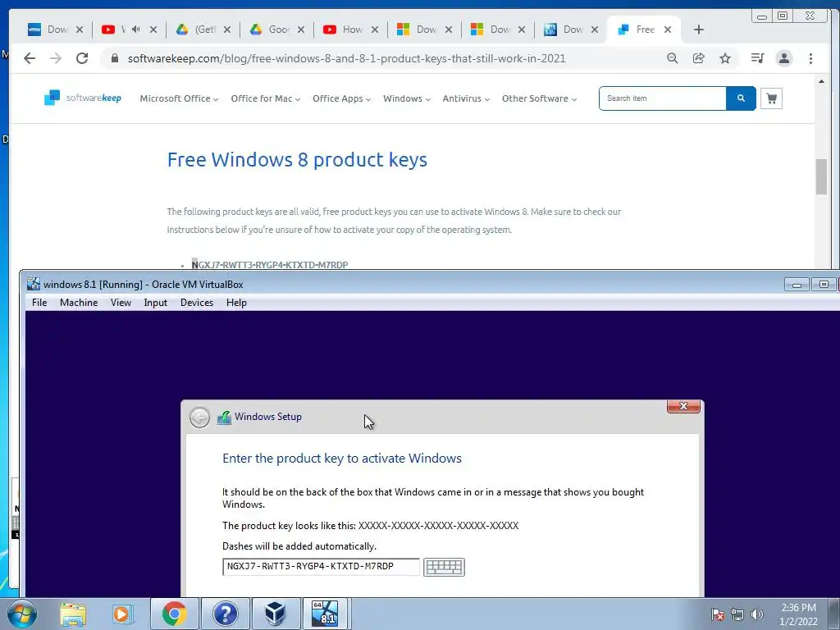840x630 pixels.
Task: Click the Search item input field
Action: point(663,98)
